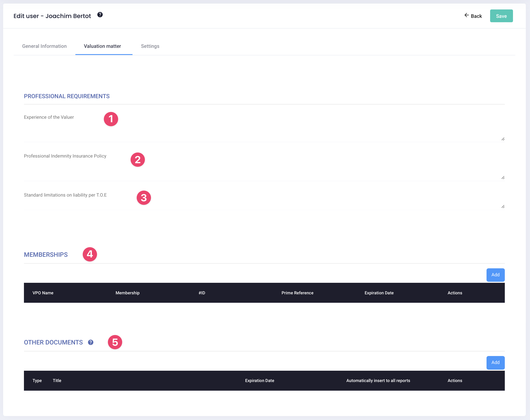Click the Expiration Date column header in Memberships
Screen dimensions: 530x420
click(379, 293)
